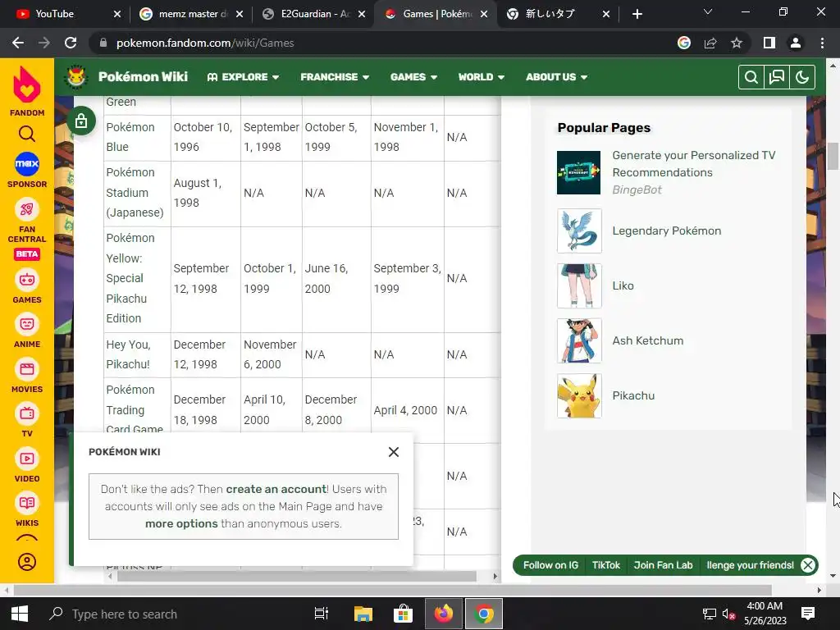
Task: Open the Windows Start menu
Action: point(20,614)
